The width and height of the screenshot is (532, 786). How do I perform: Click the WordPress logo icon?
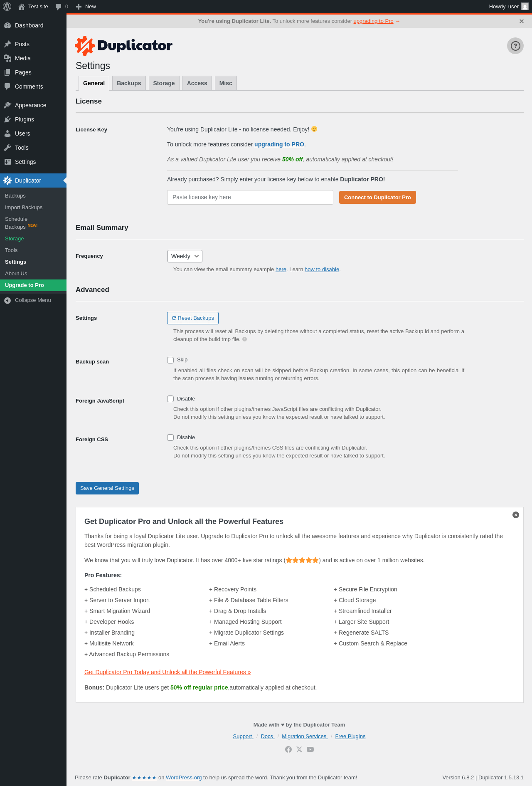click(x=7, y=7)
